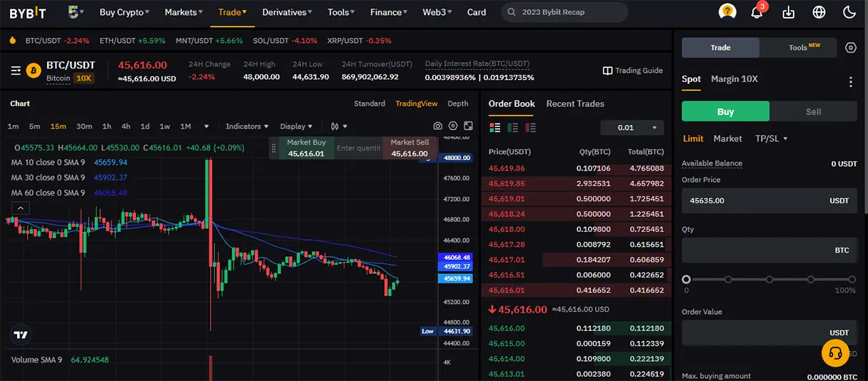Click the Order Value USDT input field
This screenshot has width=868, height=381.
769,332
